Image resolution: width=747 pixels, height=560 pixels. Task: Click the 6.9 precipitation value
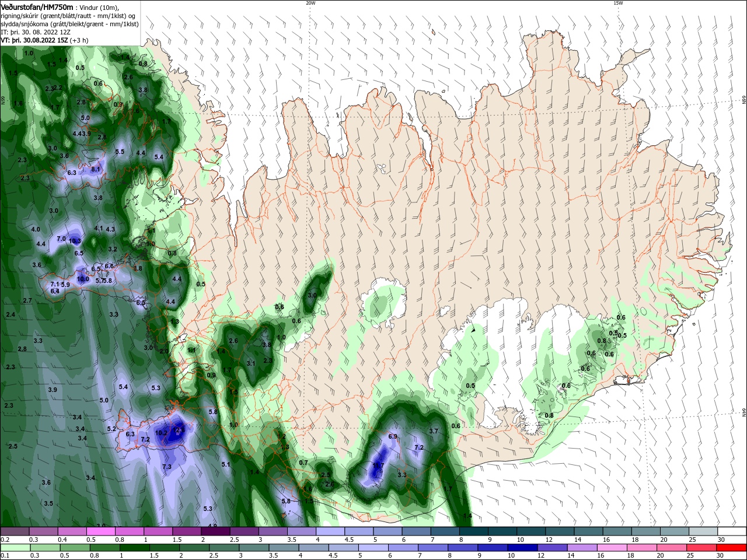coord(393,436)
